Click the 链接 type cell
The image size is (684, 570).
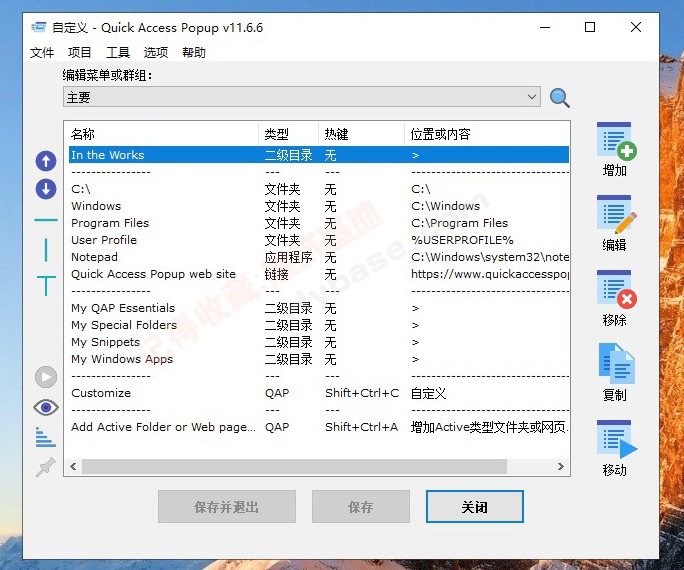(x=277, y=274)
